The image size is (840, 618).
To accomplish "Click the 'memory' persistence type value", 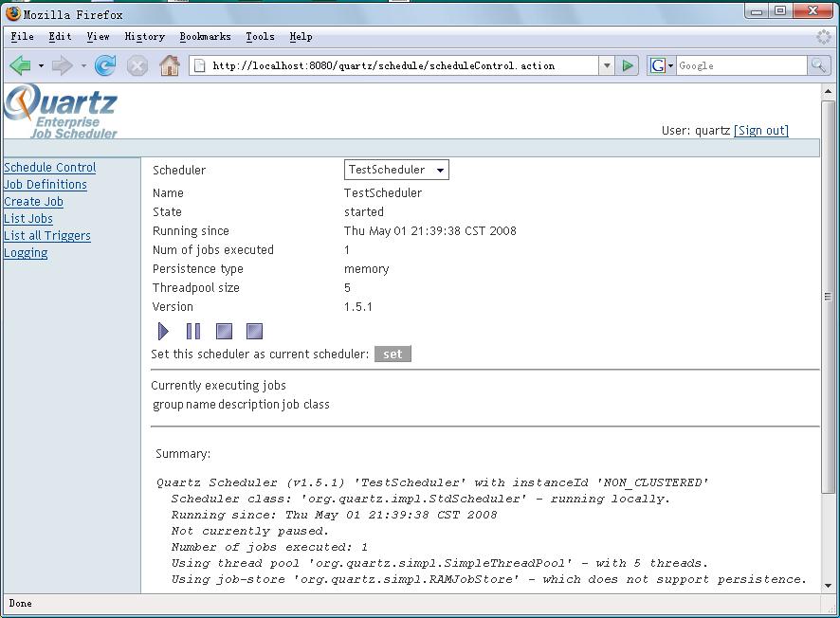I will [366, 269].
